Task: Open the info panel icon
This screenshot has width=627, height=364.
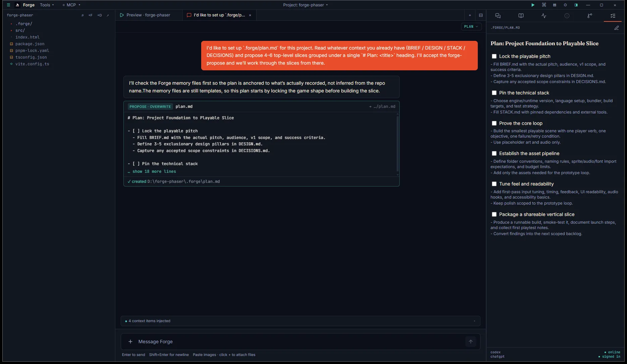Action: coord(567,16)
